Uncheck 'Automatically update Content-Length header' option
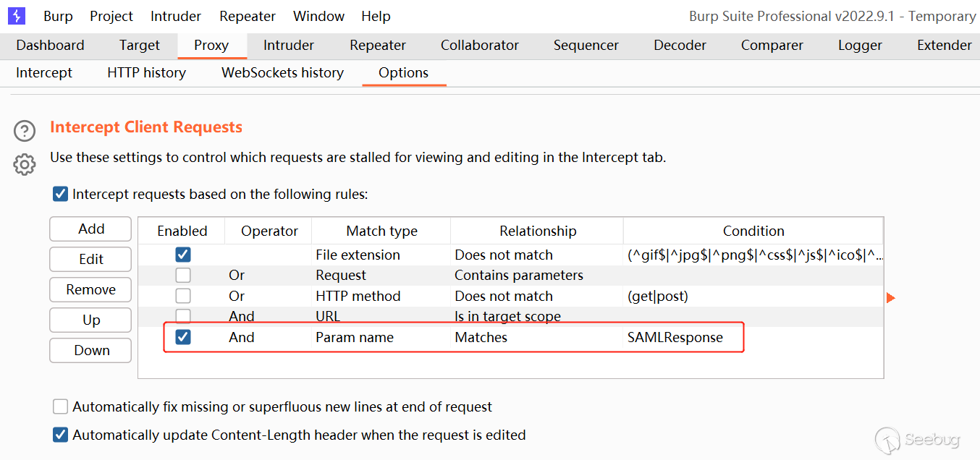This screenshot has height=460, width=980. coord(61,435)
